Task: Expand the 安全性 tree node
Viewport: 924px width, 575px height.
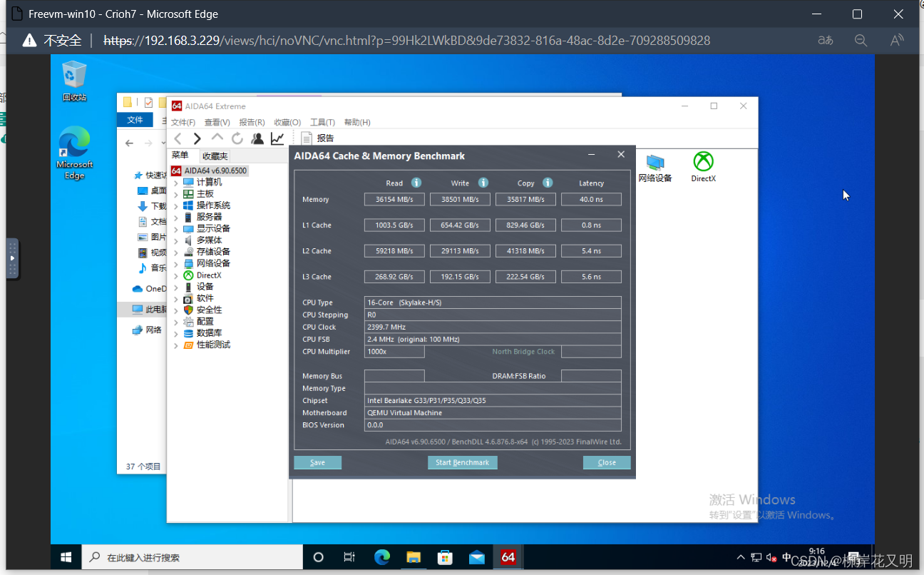Action: 176,310
